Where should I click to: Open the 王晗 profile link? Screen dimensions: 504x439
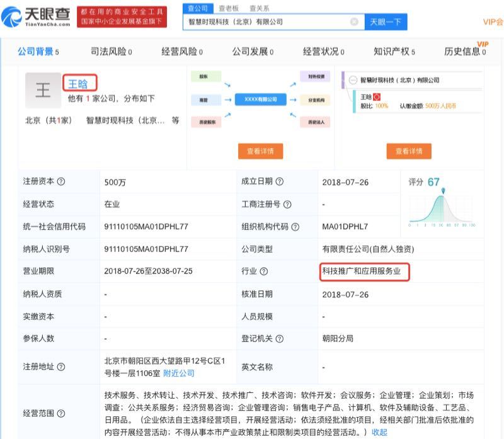point(79,83)
